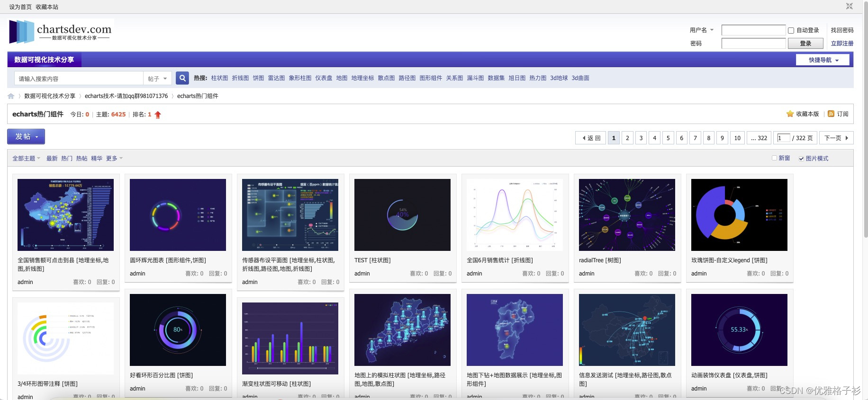This screenshot has width=868, height=400.
Task: Open the 55.33% gauge chart thumbnail
Action: click(x=739, y=330)
